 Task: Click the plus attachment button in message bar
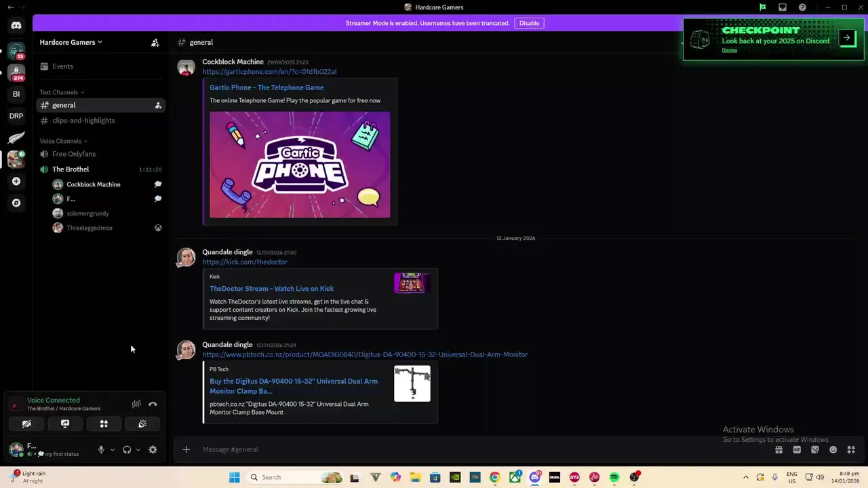point(186,449)
